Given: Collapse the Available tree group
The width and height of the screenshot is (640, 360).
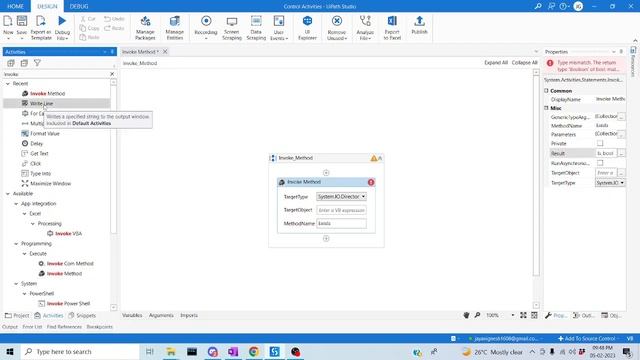Looking at the screenshot, I should (8, 194).
